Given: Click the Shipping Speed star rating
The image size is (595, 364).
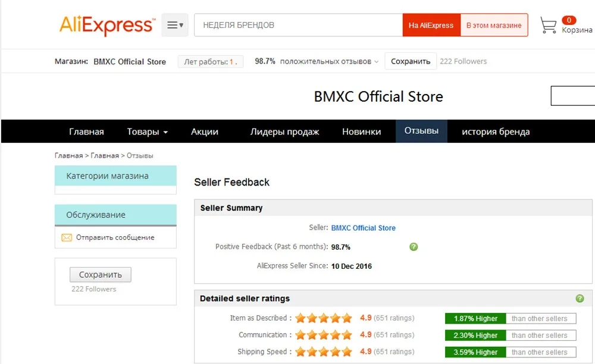Looking at the screenshot, I should coord(324,352).
